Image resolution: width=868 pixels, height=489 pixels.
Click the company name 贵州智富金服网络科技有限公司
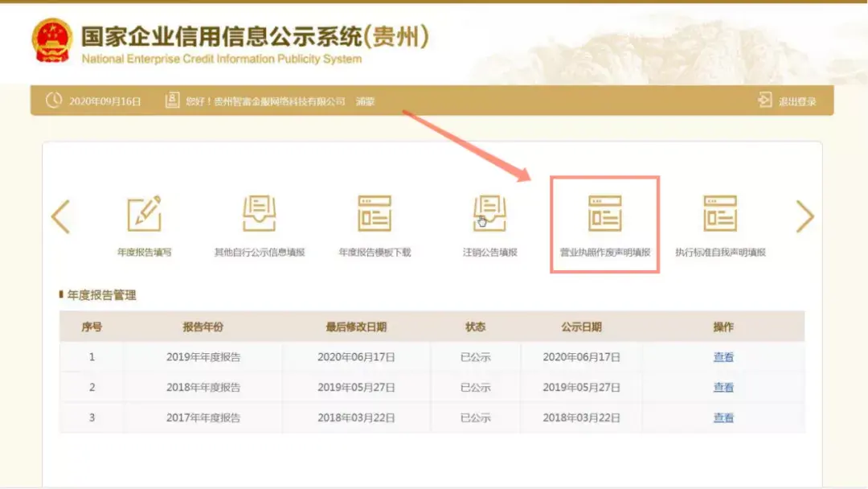pos(279,102)
